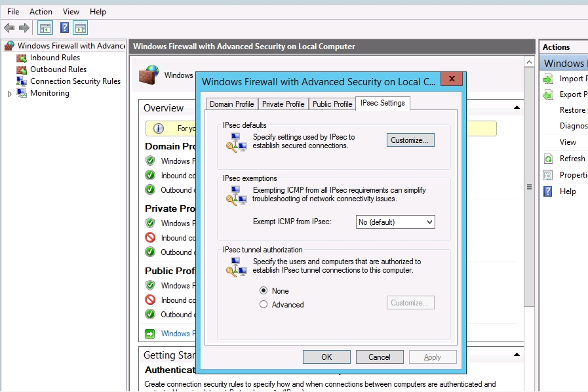This screenshot has width=588, height=392.
Task: Select the IPsec Settings tab
Action: pos(383,103)
